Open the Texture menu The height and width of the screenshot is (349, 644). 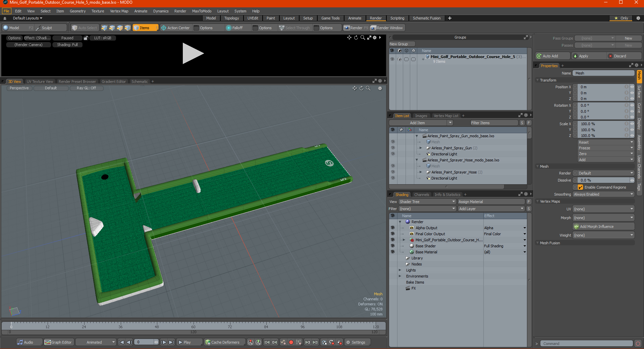pos(98,11)
